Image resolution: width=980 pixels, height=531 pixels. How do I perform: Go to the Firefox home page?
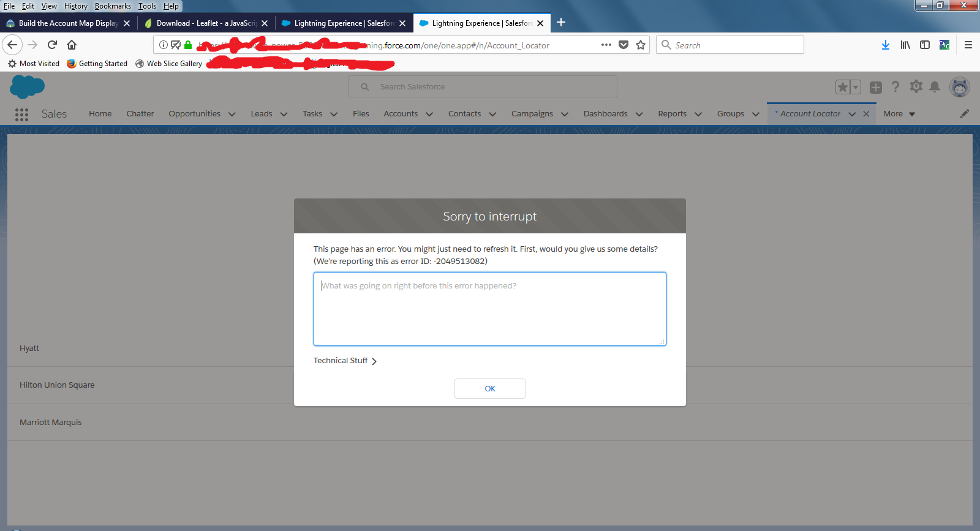[72, 45]
